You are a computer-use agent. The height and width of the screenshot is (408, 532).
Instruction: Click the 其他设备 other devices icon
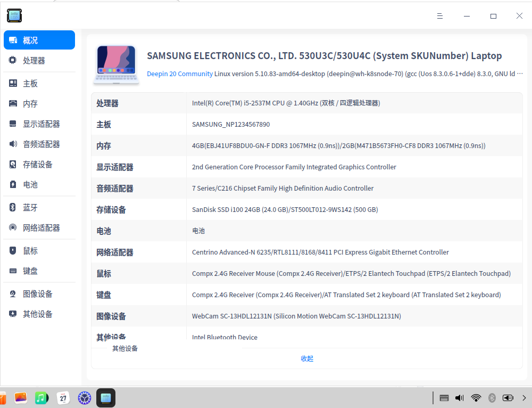13,314
